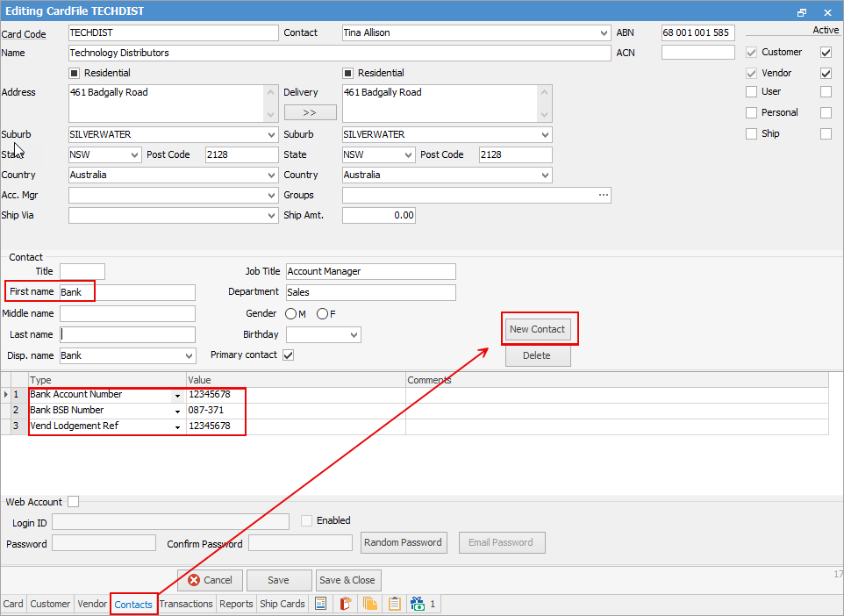Switch to the Card tab
This screenshot has width=844, height=616.
pyautogui.click(x=13, y=604)
